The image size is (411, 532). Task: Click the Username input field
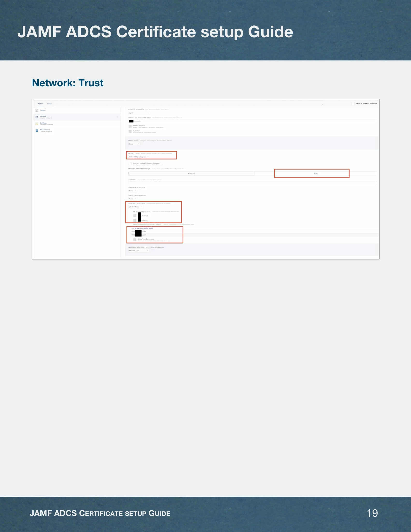click(252, 183)
